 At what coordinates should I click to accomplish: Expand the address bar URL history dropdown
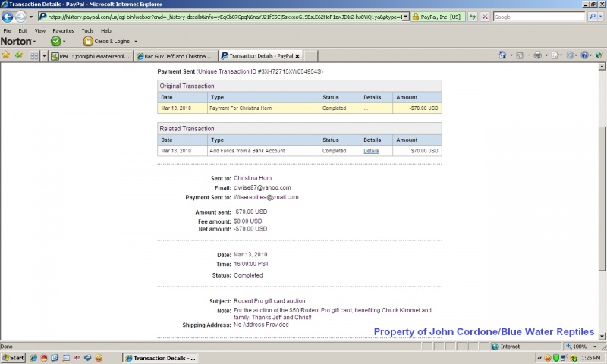tap(406, 17)
